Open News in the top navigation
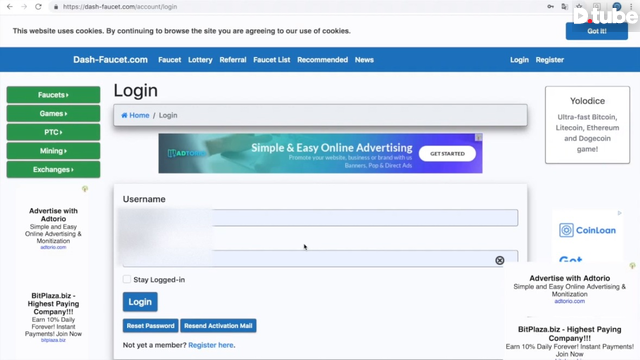 364,60
